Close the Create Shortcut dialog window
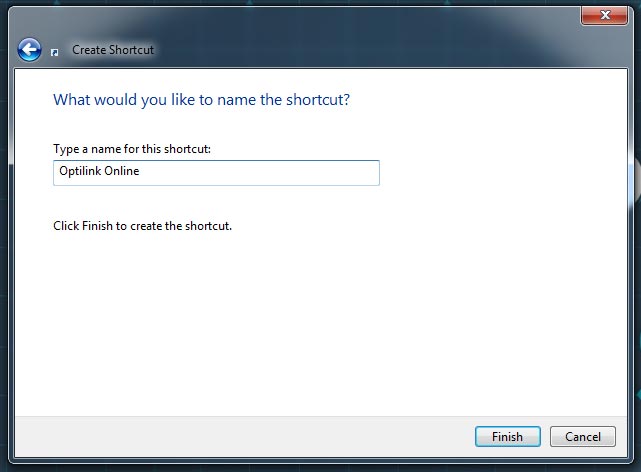Screen dimensions: 641x472 click(605, 16)
